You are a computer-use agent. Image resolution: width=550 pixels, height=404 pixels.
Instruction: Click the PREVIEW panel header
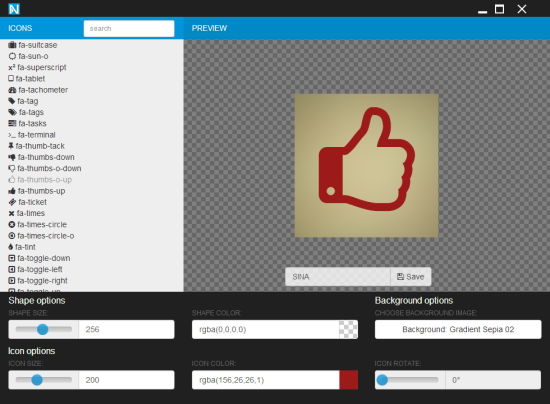[209, 28]
